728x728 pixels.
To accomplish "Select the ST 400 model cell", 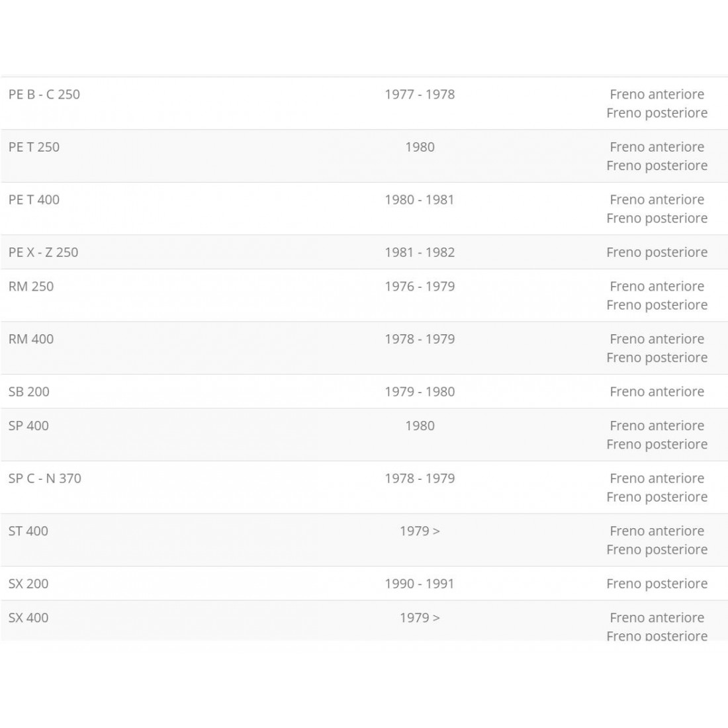I will tap(28, 531).
